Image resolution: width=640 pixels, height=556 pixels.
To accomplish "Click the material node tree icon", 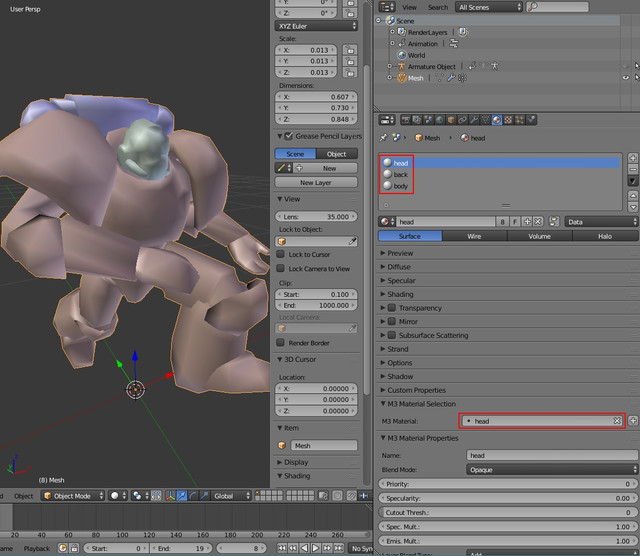I will pyautogui.click(x=554, y=222).
